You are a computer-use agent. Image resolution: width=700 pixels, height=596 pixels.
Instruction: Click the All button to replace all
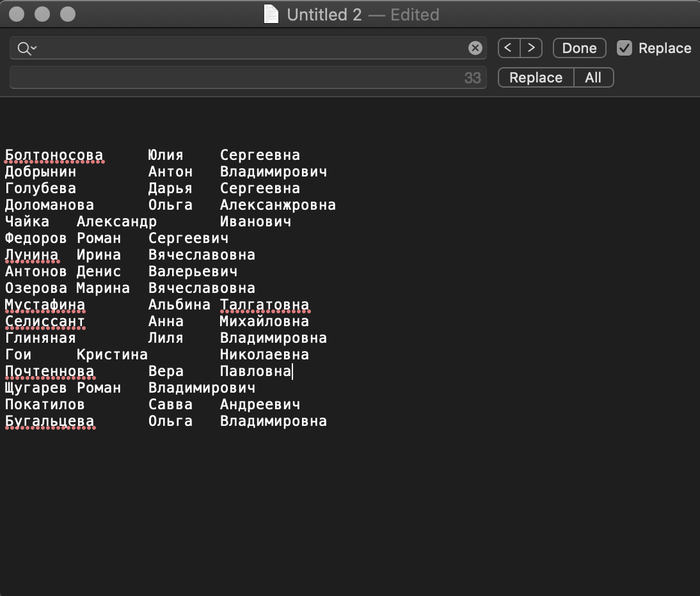click(593, 78)
